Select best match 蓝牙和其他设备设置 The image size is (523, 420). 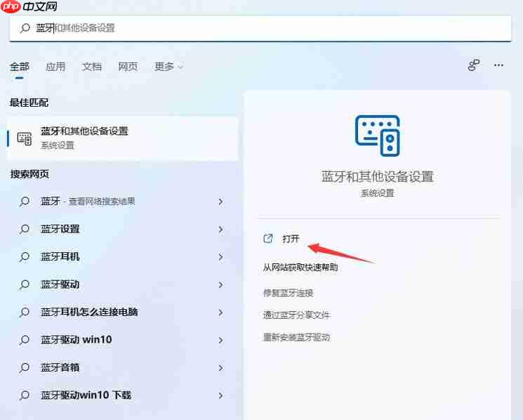123,138
